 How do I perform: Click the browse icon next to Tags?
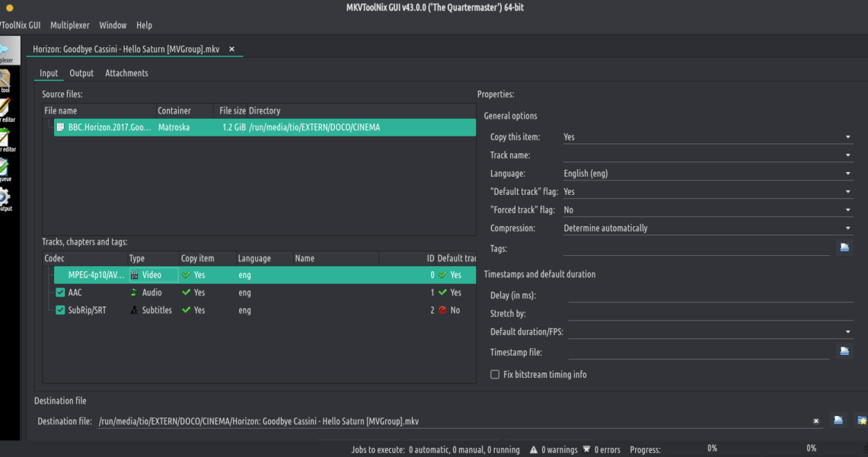point(844,248)
